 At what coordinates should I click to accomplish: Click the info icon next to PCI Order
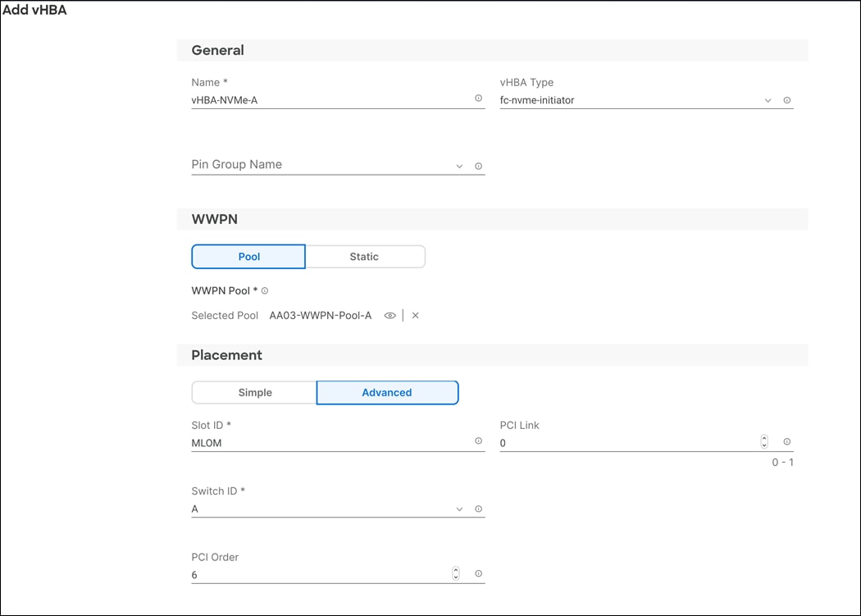click(x=478, y=573)
